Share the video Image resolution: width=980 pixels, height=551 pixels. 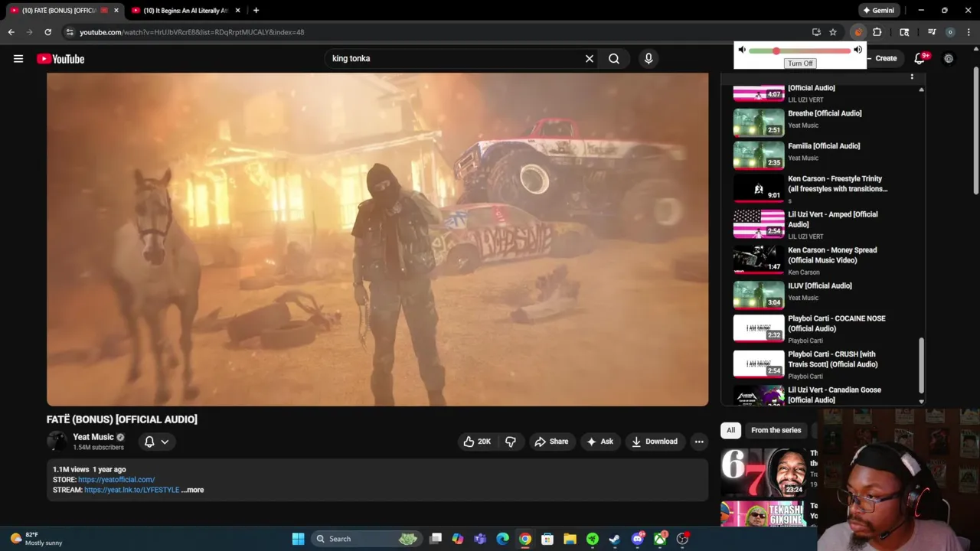click(551, 442)
